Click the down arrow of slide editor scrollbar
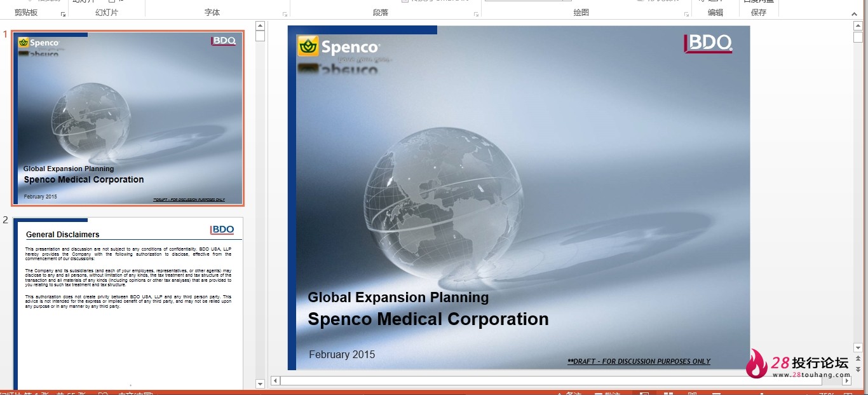The height and width of the screenshot is (395, 868). [x=858, y=348]
